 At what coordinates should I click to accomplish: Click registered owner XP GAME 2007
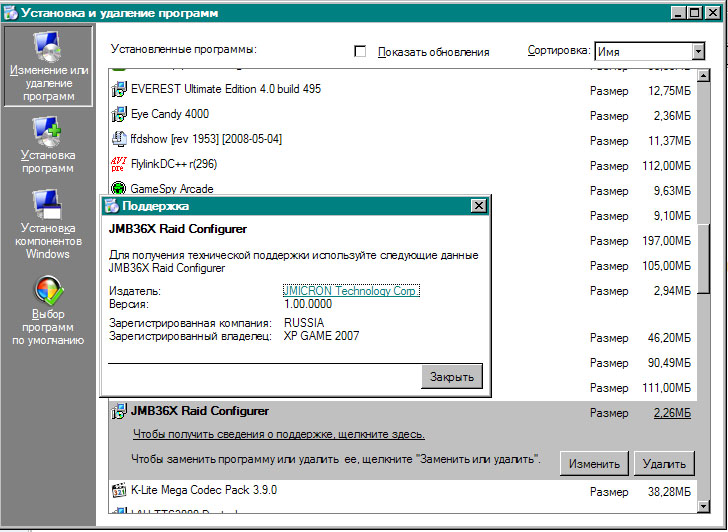321,336
